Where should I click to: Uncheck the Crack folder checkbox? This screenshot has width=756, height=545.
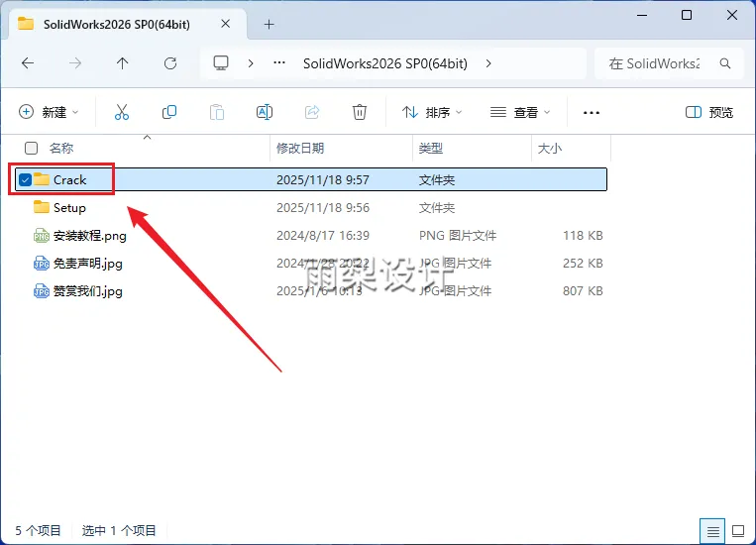(x=25, y=180)
